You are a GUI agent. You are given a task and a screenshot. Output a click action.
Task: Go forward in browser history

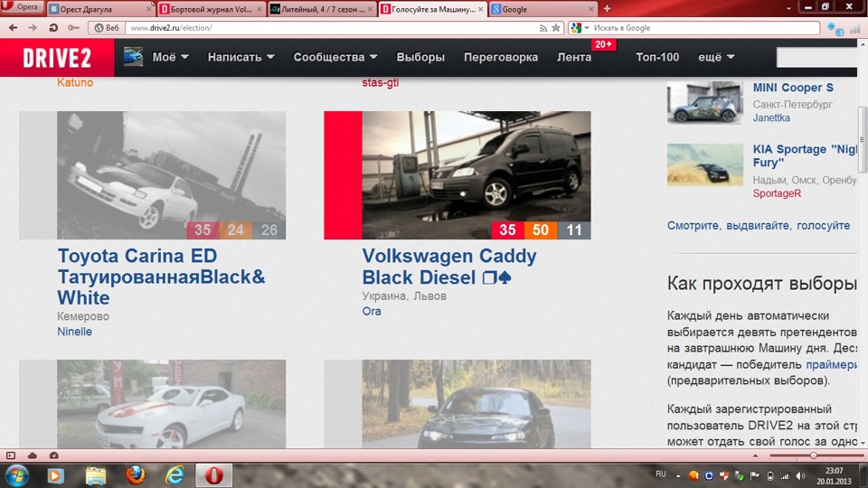[33, 28]
